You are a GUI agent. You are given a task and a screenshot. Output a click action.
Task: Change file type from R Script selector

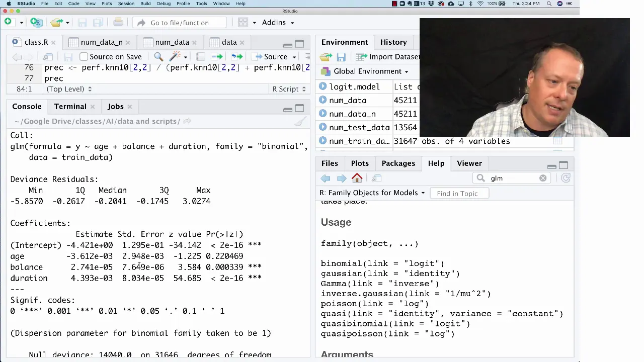[x=289, y=89]
